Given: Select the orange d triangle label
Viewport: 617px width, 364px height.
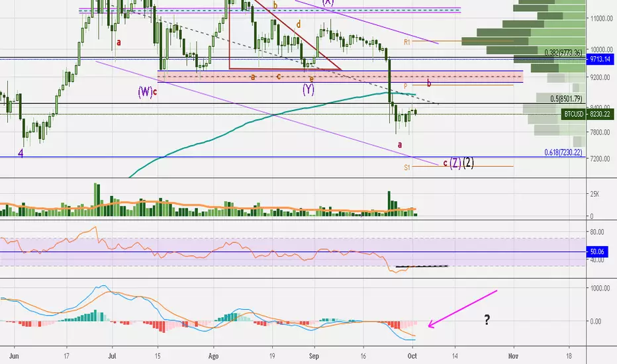Looking at the screenshot, I should pyautogui.click(x=299, y=24).
